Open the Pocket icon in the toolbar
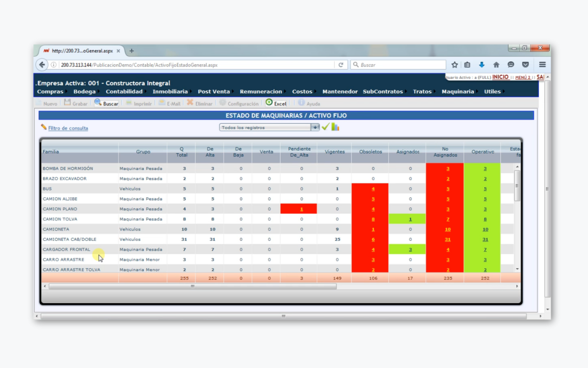 [525, 65]
